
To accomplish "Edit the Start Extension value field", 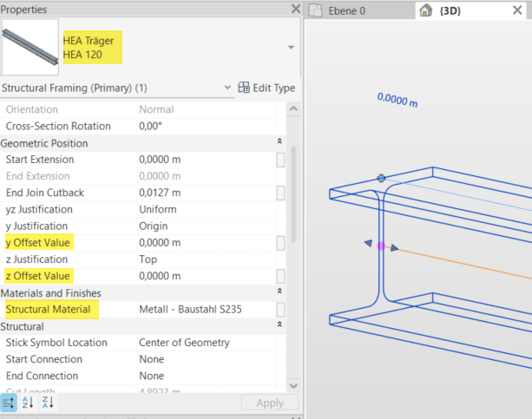I will (207, 160).
